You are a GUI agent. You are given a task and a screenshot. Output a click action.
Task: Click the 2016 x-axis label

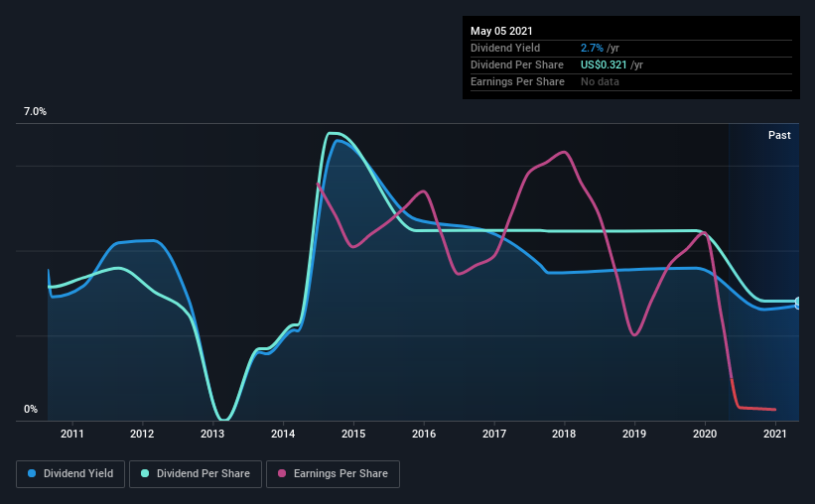click(424, 434)
